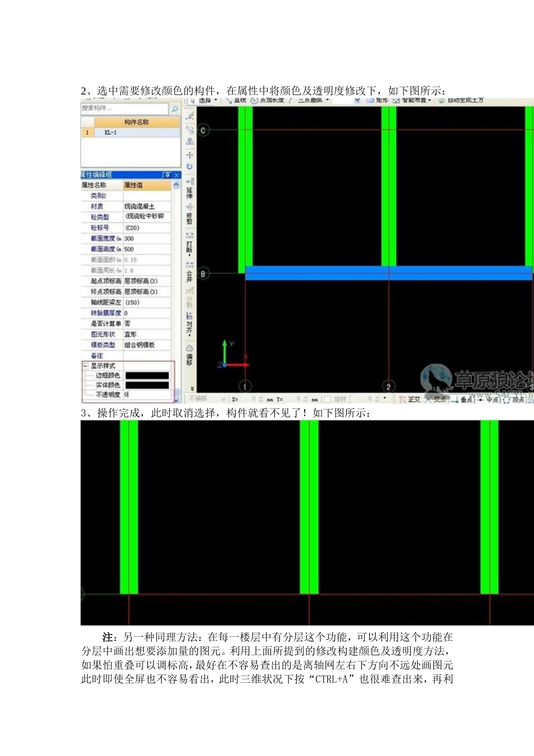This screenshot has height=756, width=534.
Task: Open the dropdown arrow after 三点画弧
Action: click(x=327, y=101)
